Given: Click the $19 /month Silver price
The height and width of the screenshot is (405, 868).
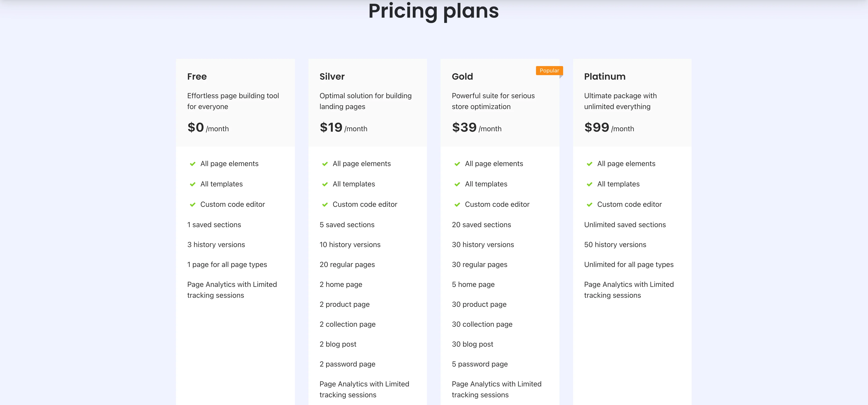Looking at the screenshot, I should click(343, 128).
